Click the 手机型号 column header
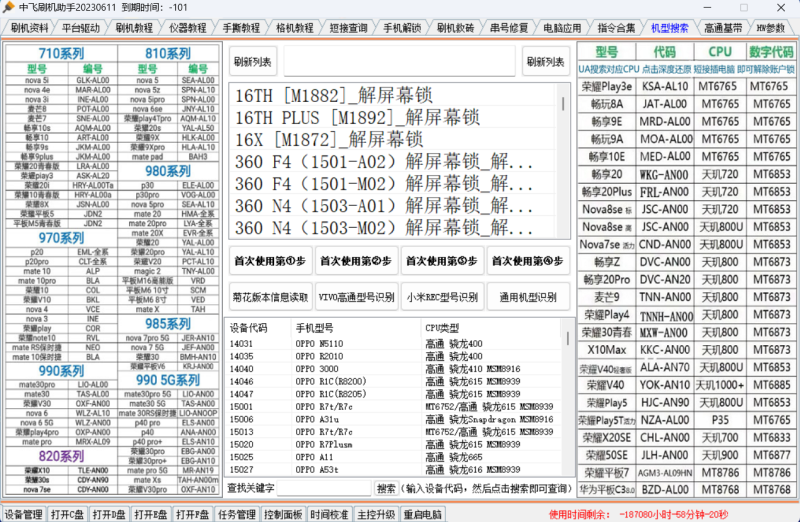The height and width of the screenshot is (522, 800). coord(356,328)
